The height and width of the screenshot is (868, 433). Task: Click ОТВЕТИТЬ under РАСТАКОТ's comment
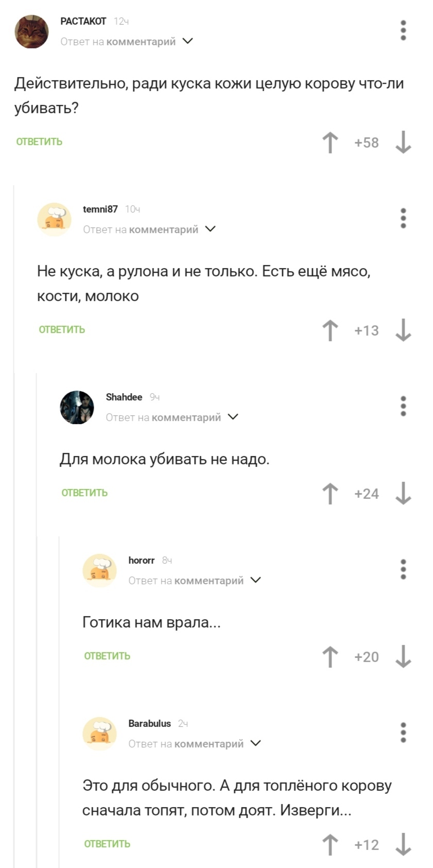pos(39,142)
